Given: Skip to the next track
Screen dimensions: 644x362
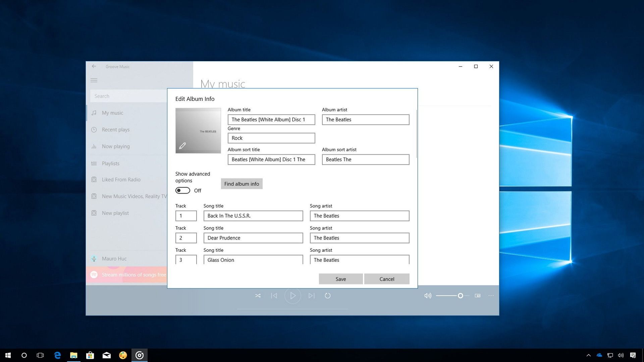Looking at the screenshot, I should coord(311,296).
